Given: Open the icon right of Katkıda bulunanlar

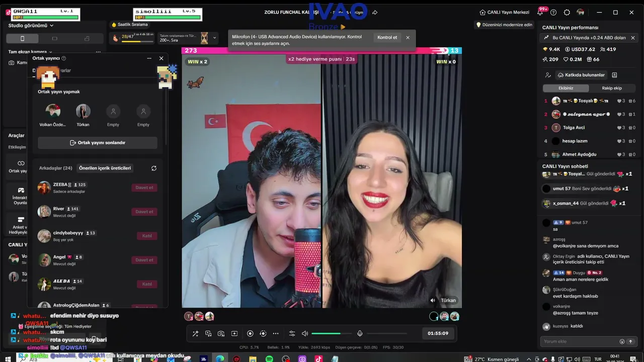Looking at the screenshot, I should point(614,75).
